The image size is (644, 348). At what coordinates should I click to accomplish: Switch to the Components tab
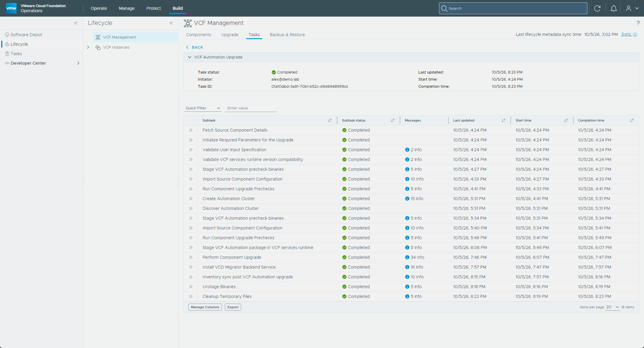(x=198, y=35)
